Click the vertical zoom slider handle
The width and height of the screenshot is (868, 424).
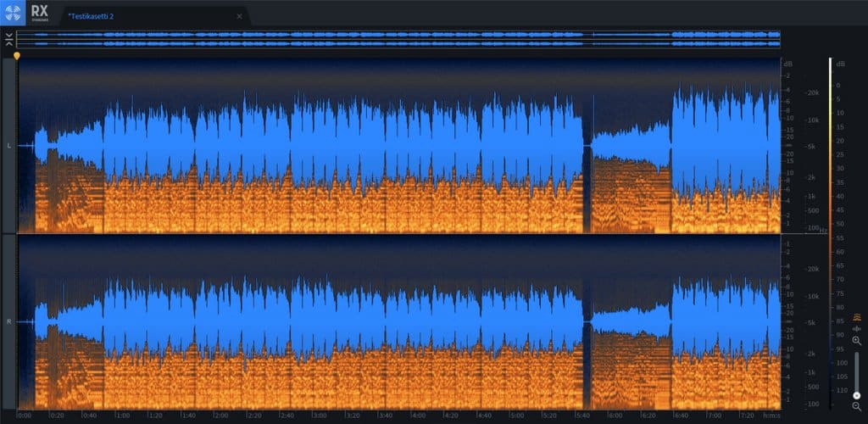tap(856, 395)
